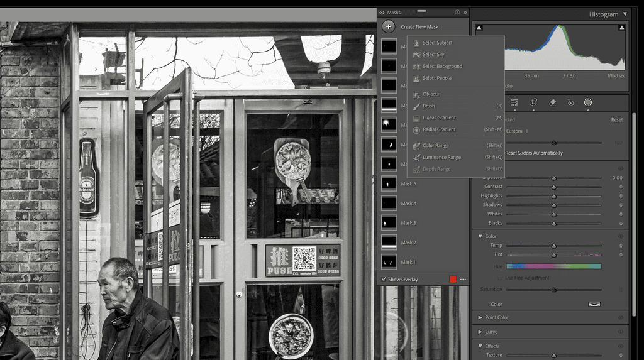The width and height of the screenshot is (644, 360).
Task: Click the Amount slider handle below Custom
Action: 553,143
